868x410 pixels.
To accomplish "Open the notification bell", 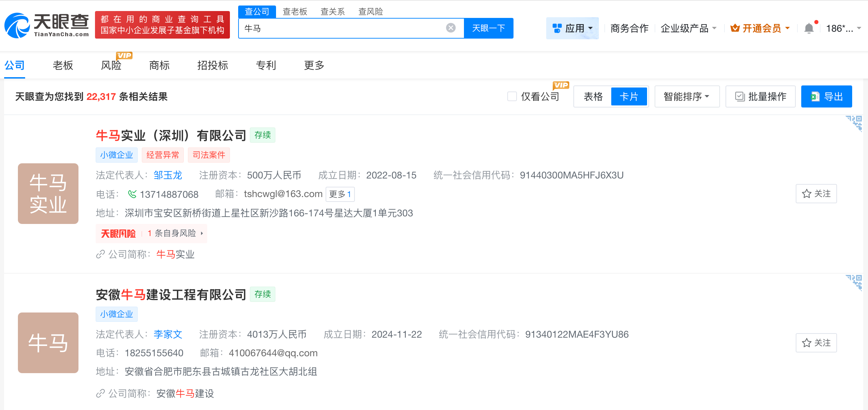I will tap(809, 28).
